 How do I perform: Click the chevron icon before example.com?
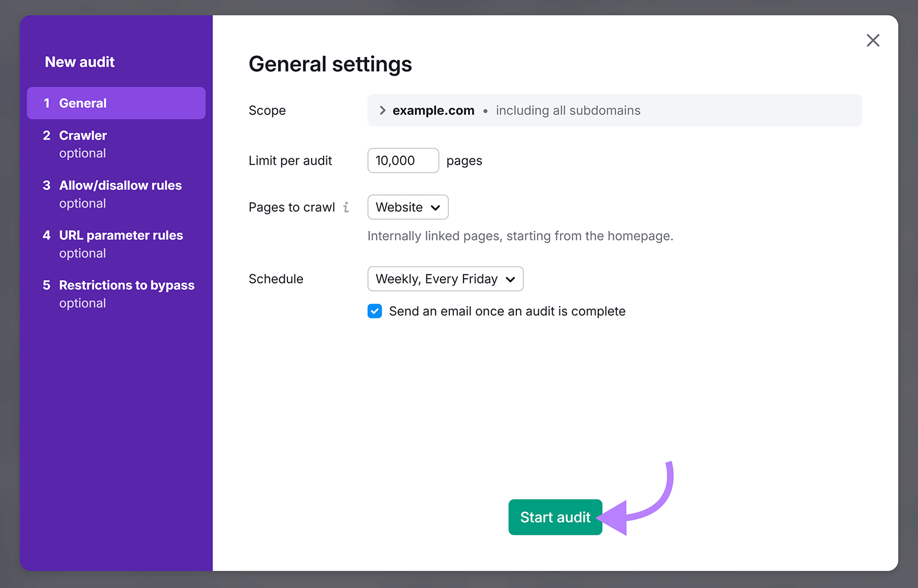click(382, 110)
